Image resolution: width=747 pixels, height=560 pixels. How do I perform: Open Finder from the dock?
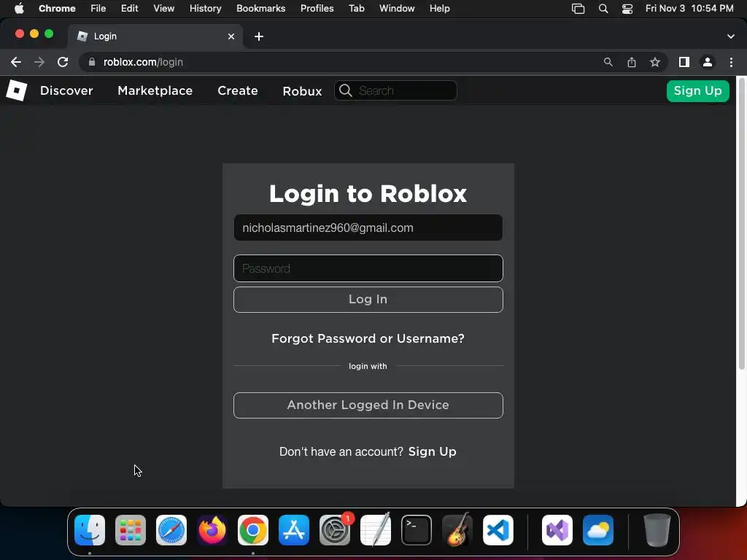pos(90,530)
